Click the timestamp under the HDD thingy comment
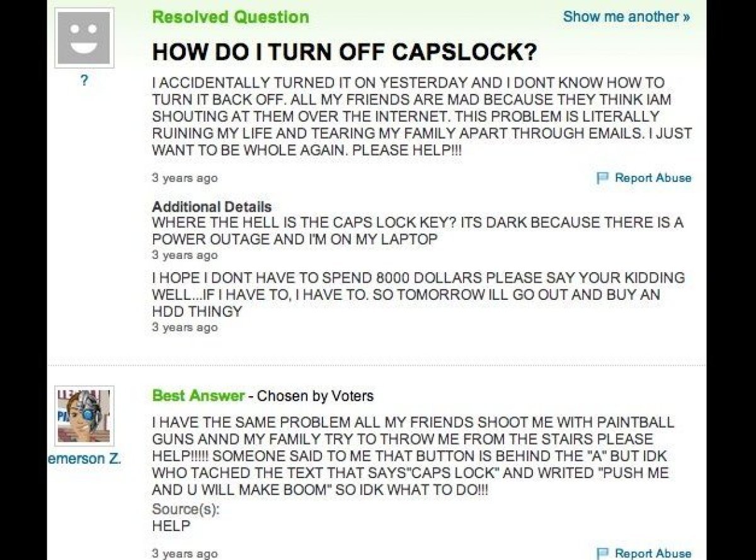756x560 pixels. coord(184,327)
